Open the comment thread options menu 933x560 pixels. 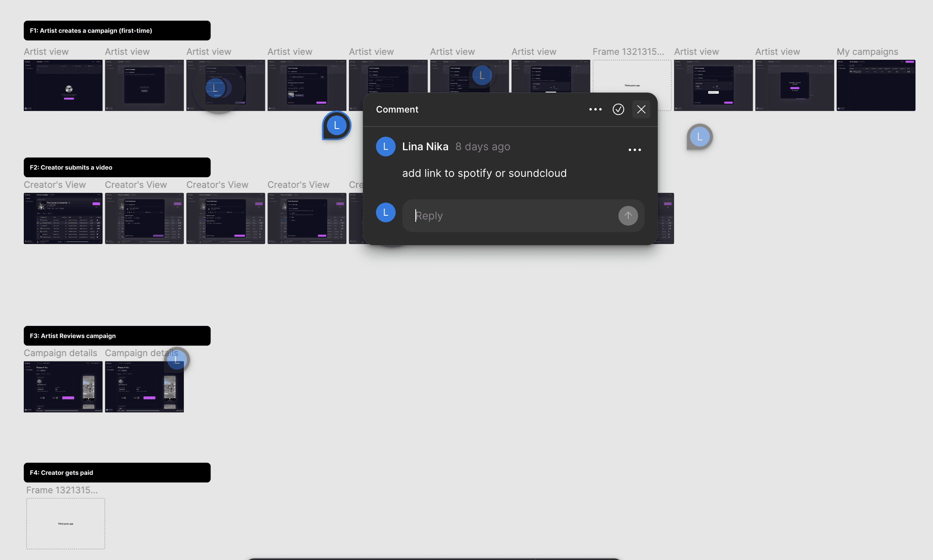pos(595,109)
